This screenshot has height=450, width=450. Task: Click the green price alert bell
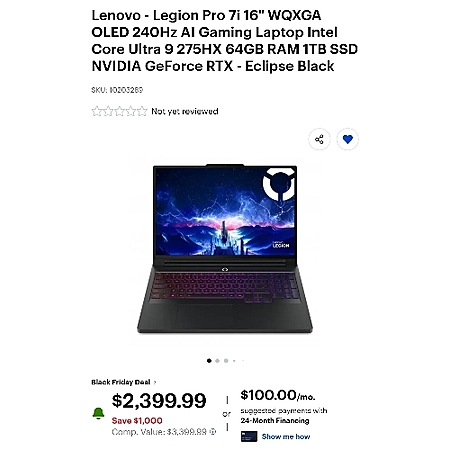click(x=98, y=413)
